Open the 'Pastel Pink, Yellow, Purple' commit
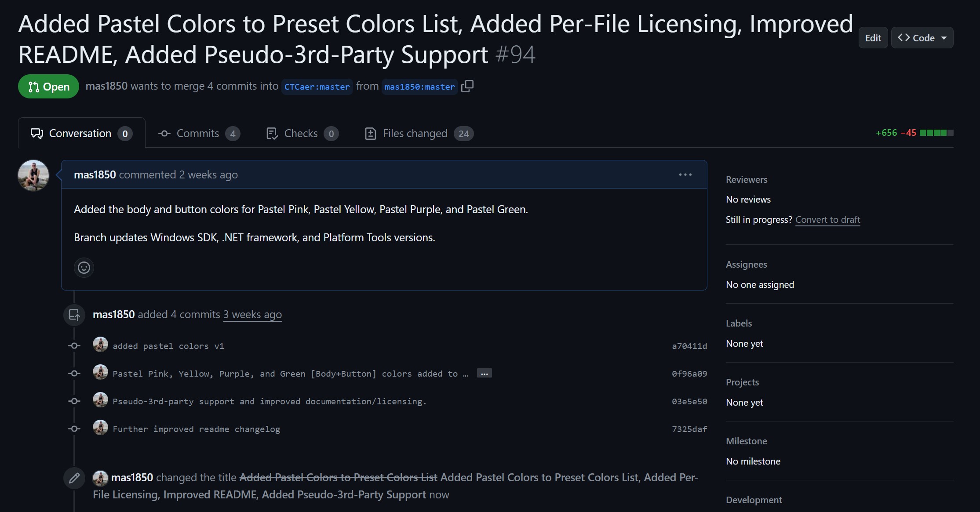This screenshot has width=980, height=512. [x=290, y=374]
